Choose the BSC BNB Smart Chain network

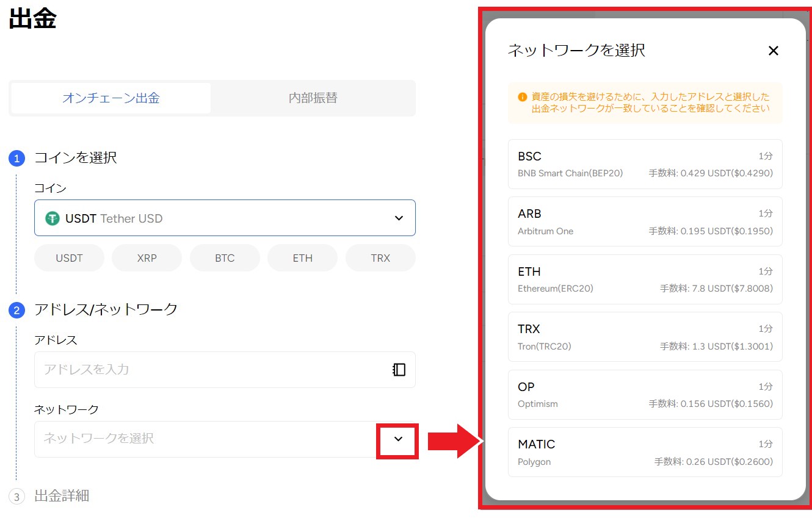[645, 164]
